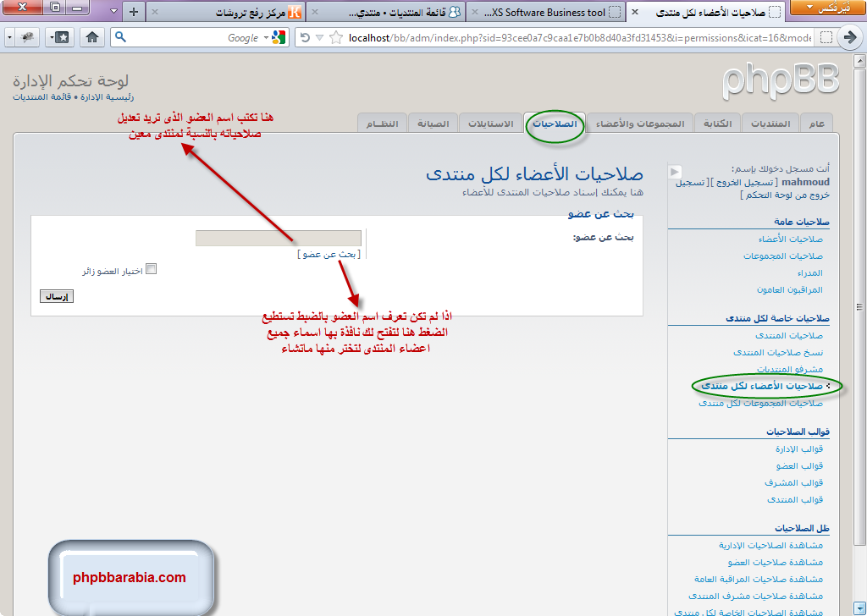Click the forward arrow button
Image resolution: width=867 pixels, height=616 pixels.
850,37
